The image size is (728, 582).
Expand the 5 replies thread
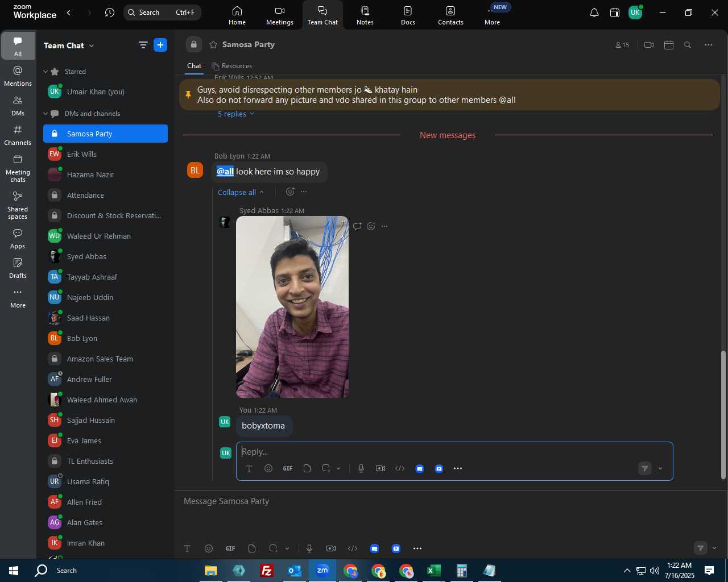pos(235,114)
